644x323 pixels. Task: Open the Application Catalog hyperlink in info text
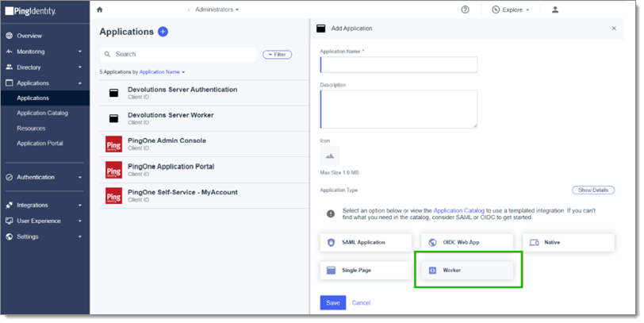point(458,211)
